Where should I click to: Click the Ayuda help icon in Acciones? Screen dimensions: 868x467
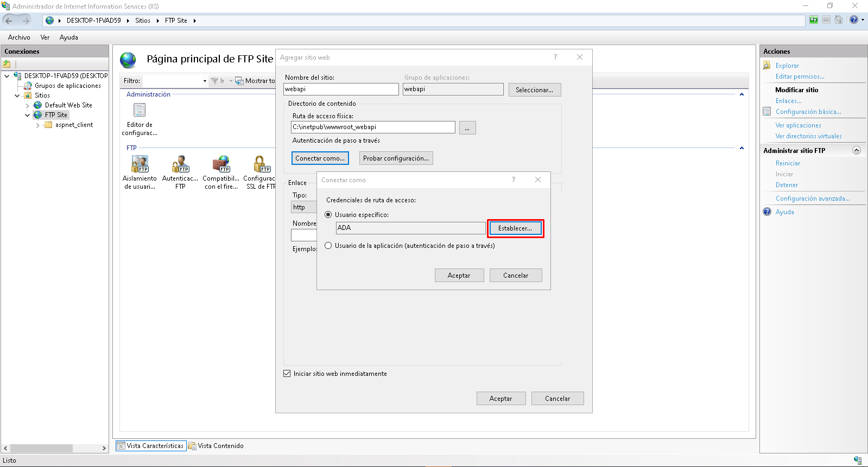767,212
